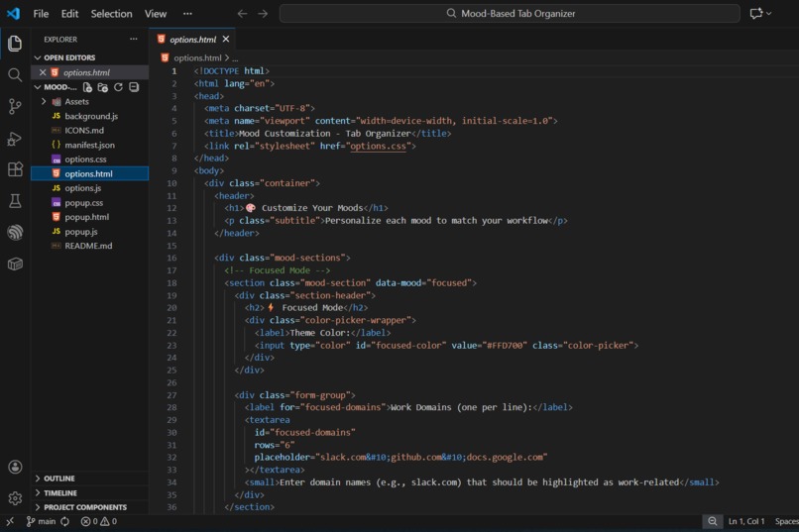Viewport: 799px width, 532px height.
Task: Open the overflow menu ellipsis in menu bar
Action: coord(187,14)
